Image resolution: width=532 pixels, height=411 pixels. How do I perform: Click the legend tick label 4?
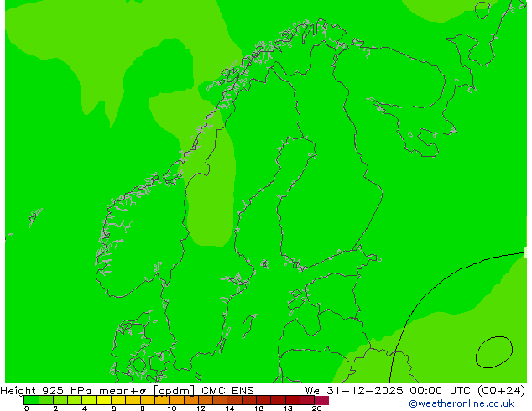(85, 408)
